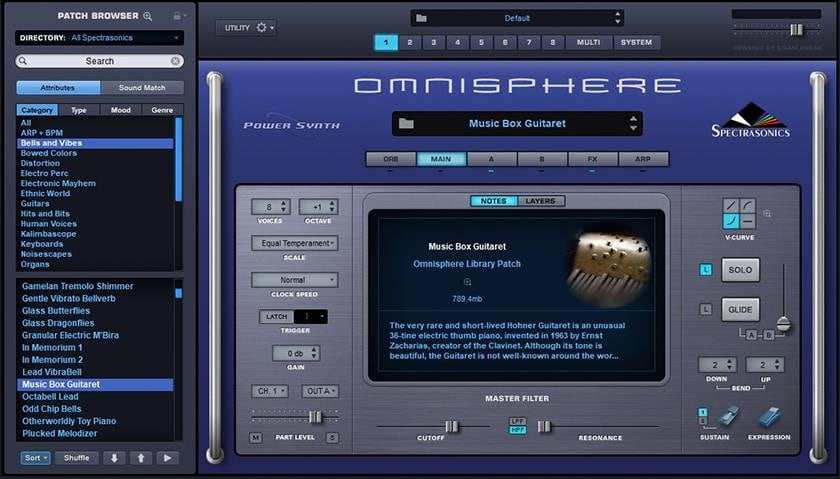The width and height of the screenshot is (840, 479).
Task: Open the trigger mode dropdown
Action: tap(311, 317)
